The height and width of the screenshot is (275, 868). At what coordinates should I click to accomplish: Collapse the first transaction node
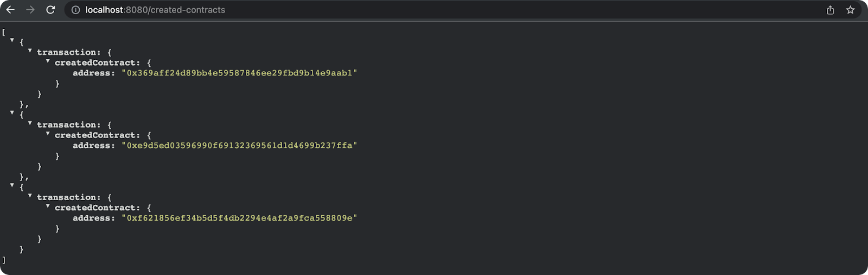click(30, 51)
